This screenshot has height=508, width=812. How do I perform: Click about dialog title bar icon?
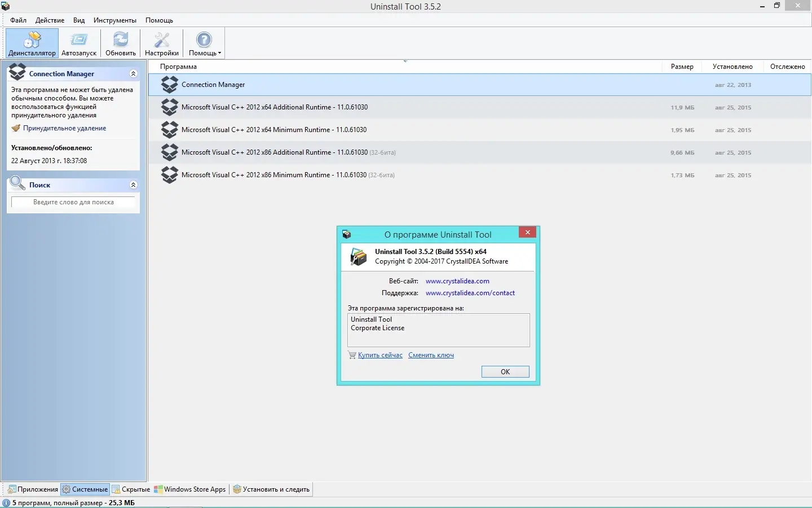(347, 234)
